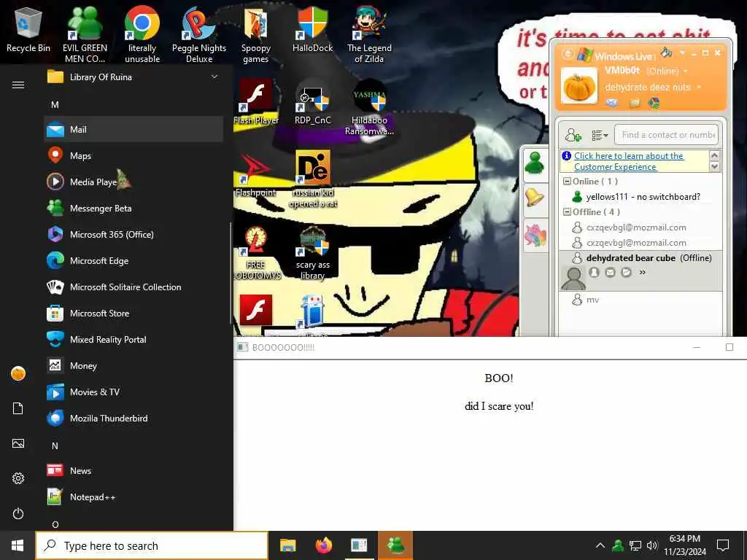
Task: Select the Flashpoint desktop shortcut
Action: click(x=256, y=175)
